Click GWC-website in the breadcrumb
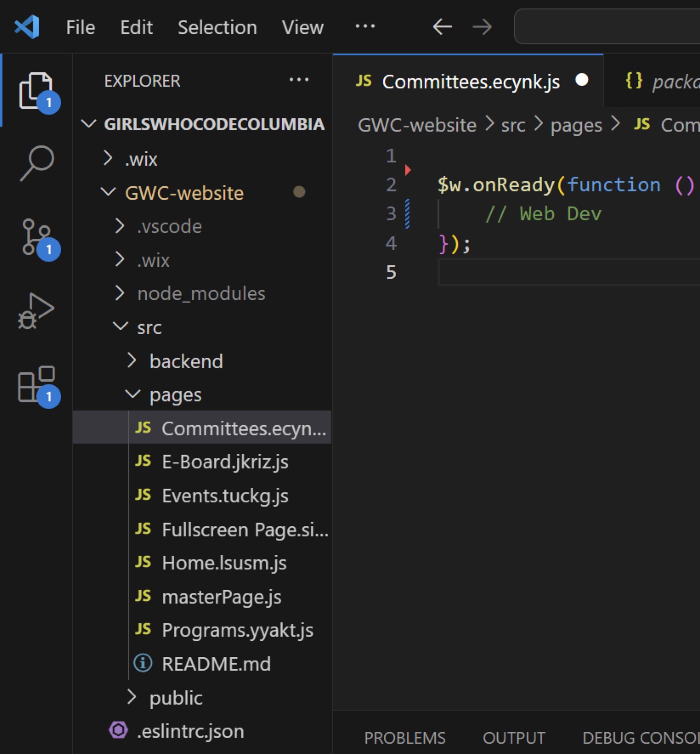700x754 pixels. pos(417,125)
